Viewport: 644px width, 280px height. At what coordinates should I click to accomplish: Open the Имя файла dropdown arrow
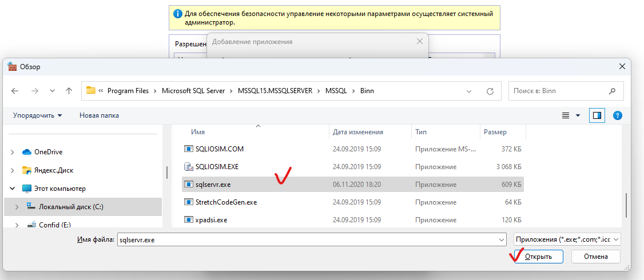pyautogui.click(x=502, y=239)
